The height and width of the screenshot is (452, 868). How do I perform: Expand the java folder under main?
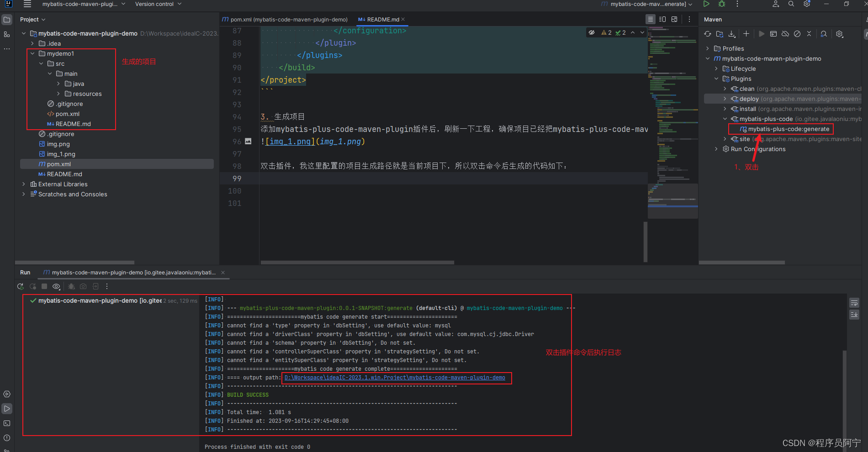(x=58, y=84)
